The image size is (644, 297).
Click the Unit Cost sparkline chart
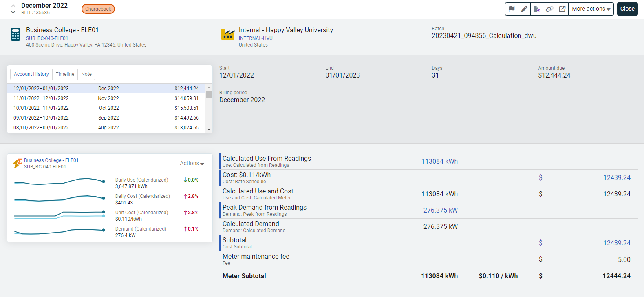tap(60, 215)
